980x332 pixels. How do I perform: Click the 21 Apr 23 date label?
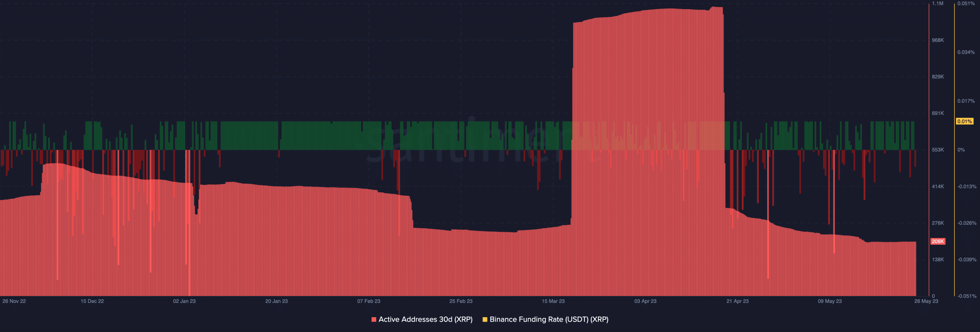click(738, 301)
